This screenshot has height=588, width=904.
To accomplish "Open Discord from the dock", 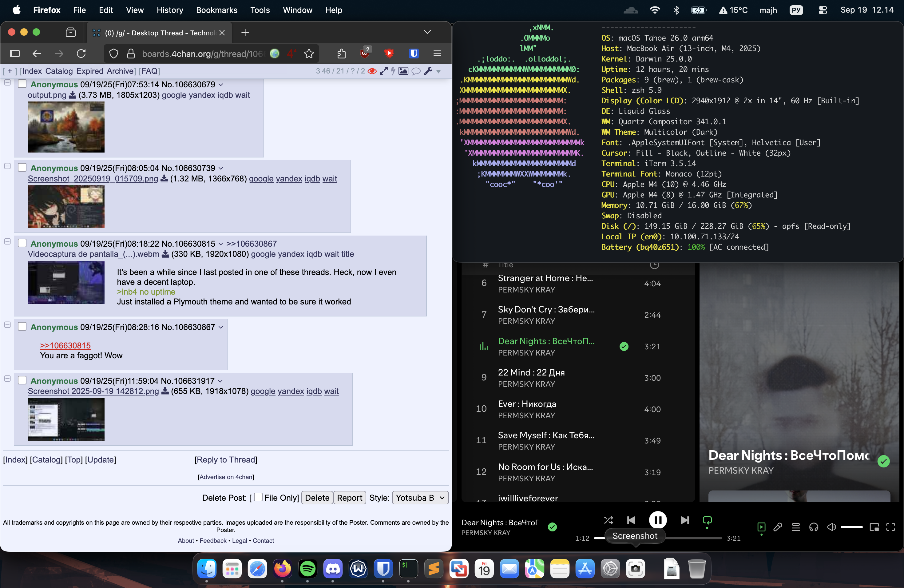I will 333,569.
